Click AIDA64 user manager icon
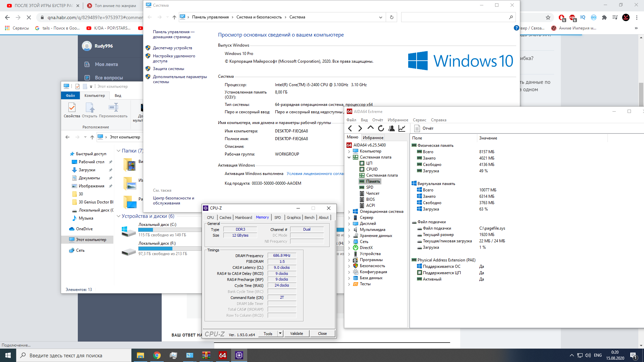The height and width of the screenshot is (362, 644). 391,128
